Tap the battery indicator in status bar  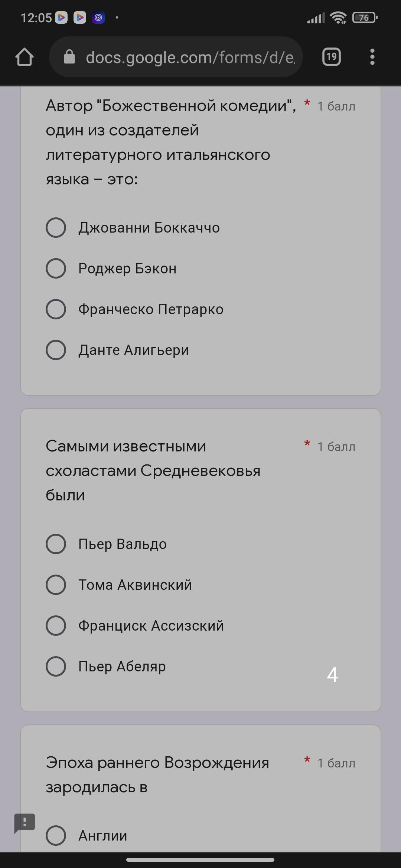[364, 17]
